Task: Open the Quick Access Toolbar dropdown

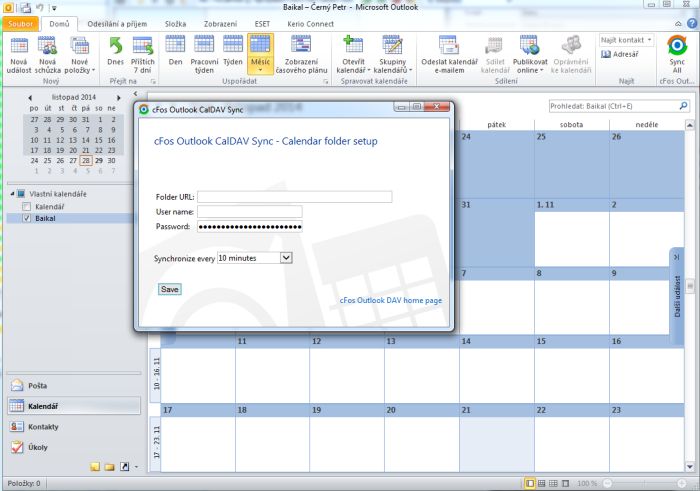Action: click(54, 8)
